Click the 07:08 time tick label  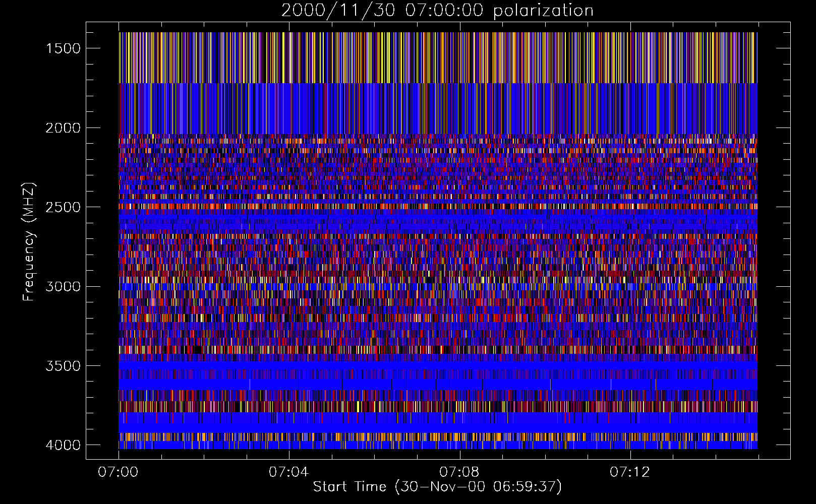point(459,472)
